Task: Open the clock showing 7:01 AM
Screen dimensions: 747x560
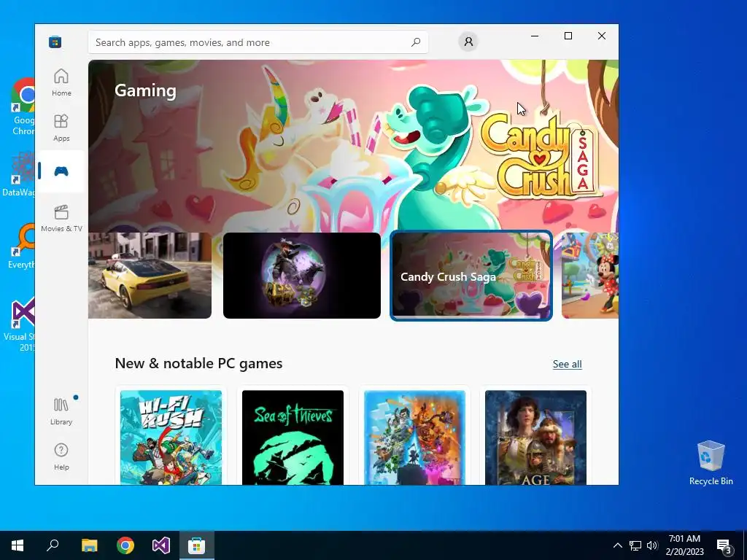Action: pos(684,545)
